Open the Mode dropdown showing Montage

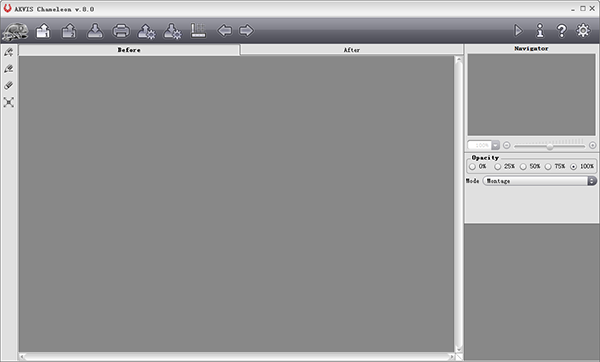[x=540, y=181]
